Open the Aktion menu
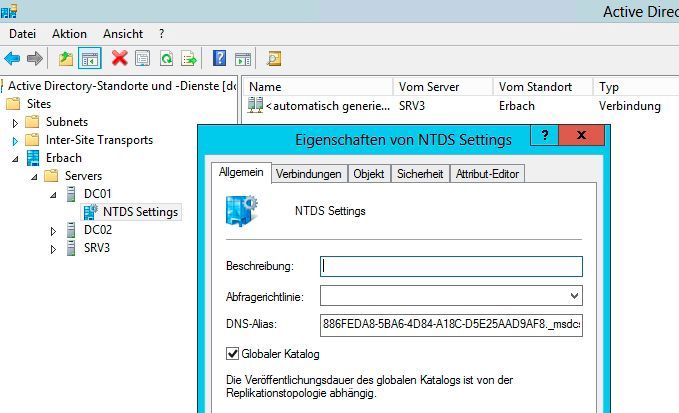 pyautogui.click(x=69, y=34)
